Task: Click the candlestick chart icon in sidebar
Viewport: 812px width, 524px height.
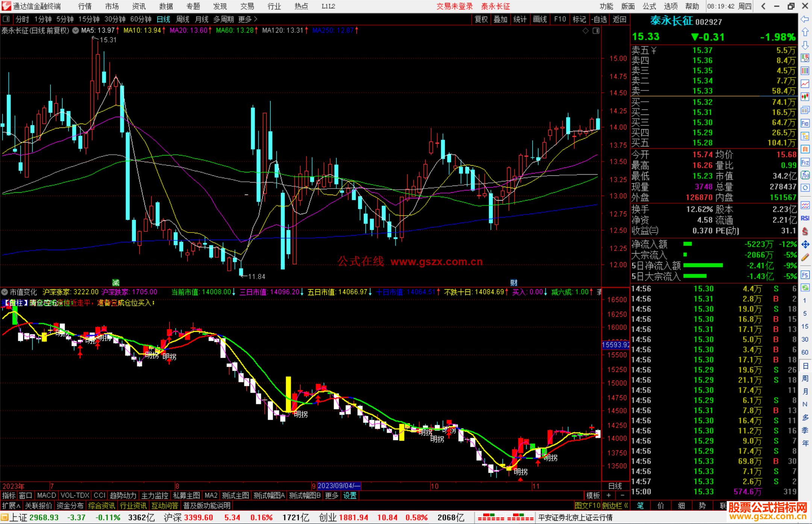Action: 805,97
